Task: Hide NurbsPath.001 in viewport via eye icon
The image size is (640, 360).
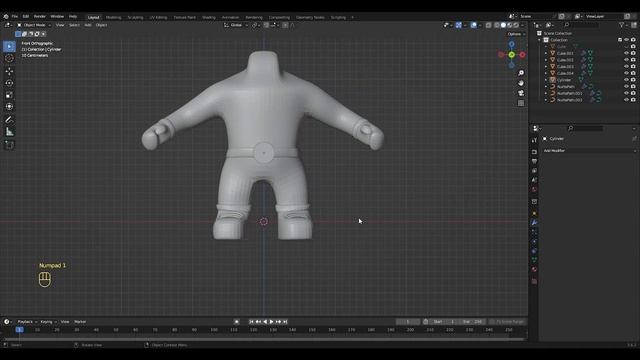Action: (626, 93)
